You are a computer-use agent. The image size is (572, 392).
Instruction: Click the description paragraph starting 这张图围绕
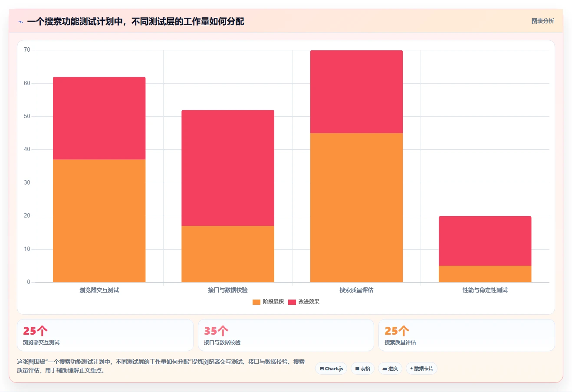[x=161, y=366]
